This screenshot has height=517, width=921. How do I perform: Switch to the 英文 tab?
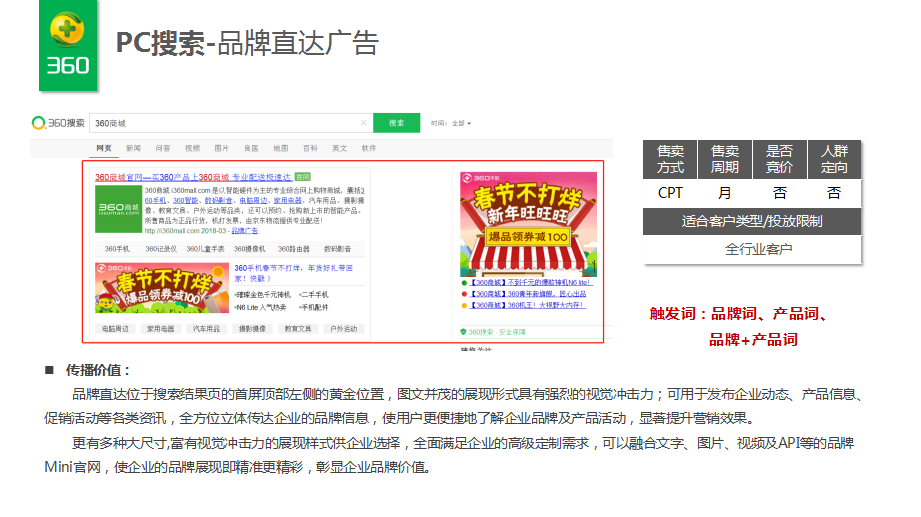pyautogui.click(x=340, y=148)
